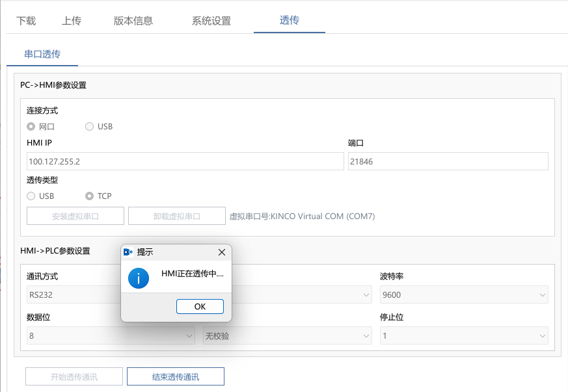Click the 端口 field showing 21846
Screen dimensions: 568x392
pyautogui.click(x=448, y=161)
